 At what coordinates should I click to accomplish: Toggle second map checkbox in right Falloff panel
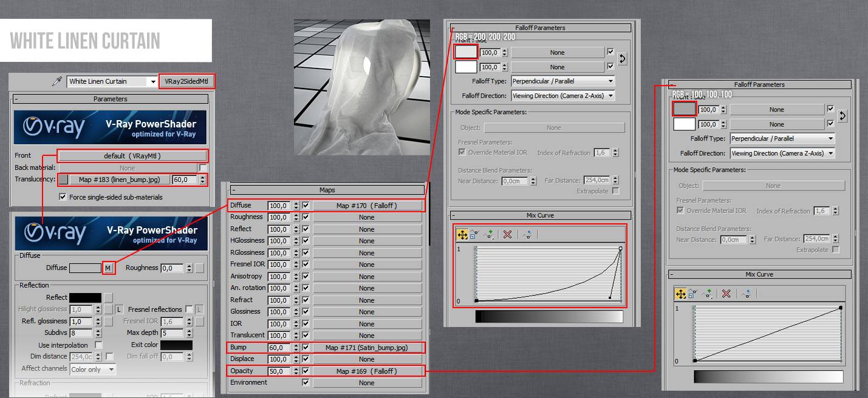pyautogui.click(x=830, y=124)
